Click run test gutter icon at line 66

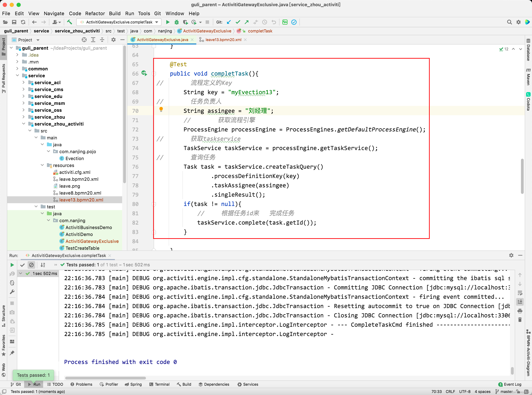click(144, 73)
